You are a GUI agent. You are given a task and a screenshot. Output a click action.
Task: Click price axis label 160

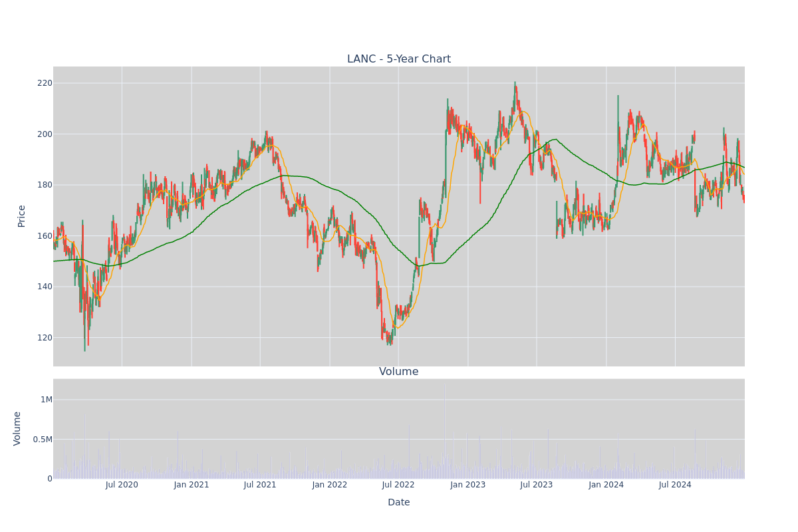click(x=45, y=236)
